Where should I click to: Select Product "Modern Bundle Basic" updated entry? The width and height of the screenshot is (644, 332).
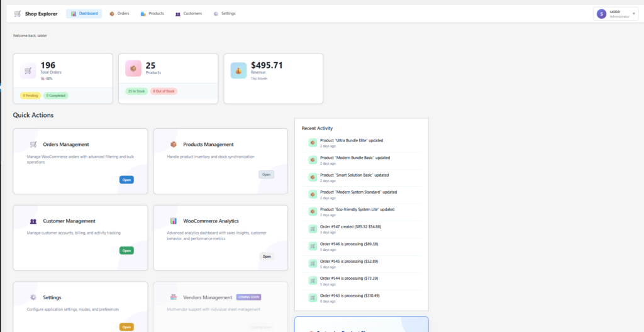tap(362, 160)
